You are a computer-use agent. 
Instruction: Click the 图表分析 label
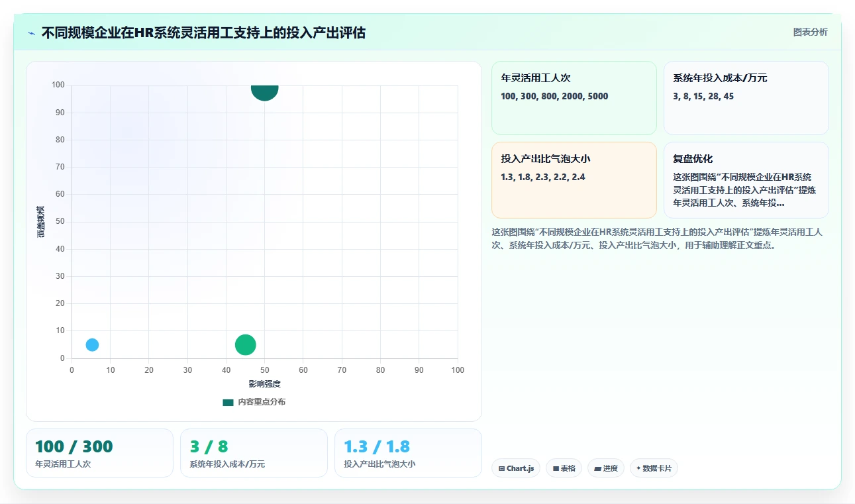point(810,32)
